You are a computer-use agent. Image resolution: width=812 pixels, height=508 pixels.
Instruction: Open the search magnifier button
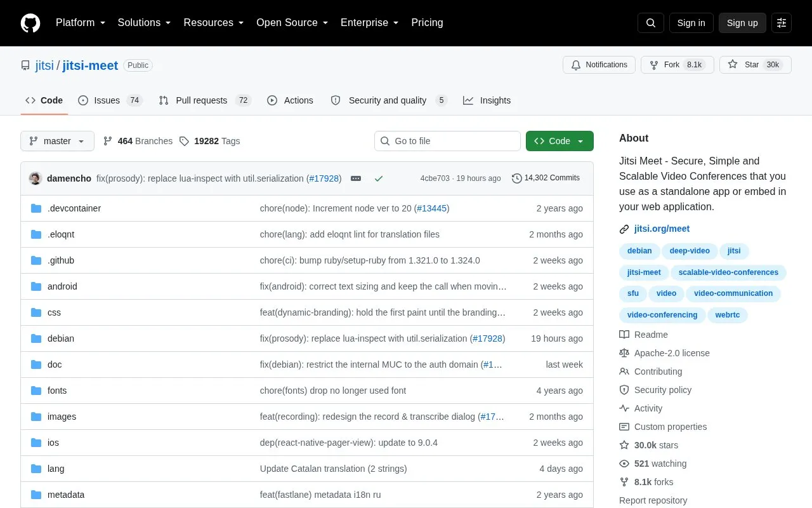pyautogui.click(x=651, y=23)
